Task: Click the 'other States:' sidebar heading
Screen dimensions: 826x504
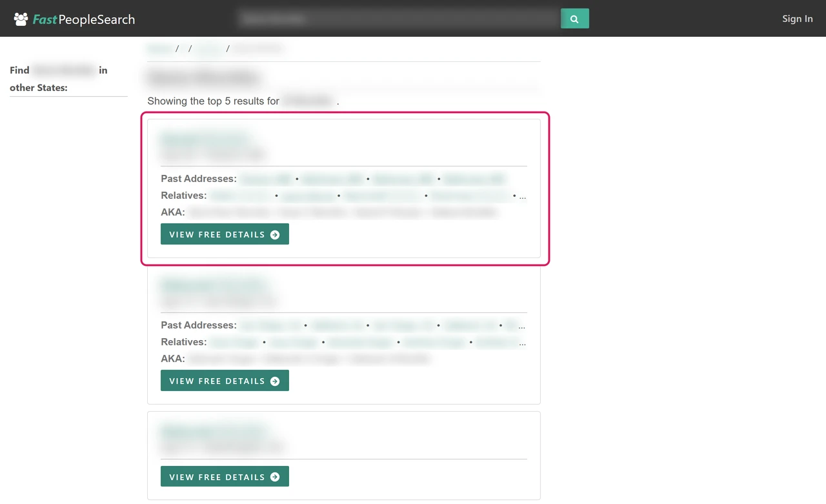Action: (x=39, y=88)
